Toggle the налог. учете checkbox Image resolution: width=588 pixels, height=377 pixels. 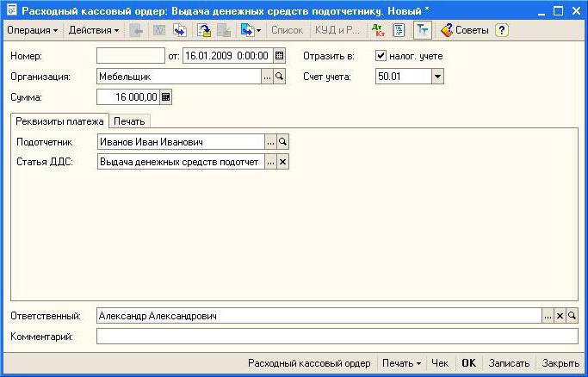click(x=381, y=56)
